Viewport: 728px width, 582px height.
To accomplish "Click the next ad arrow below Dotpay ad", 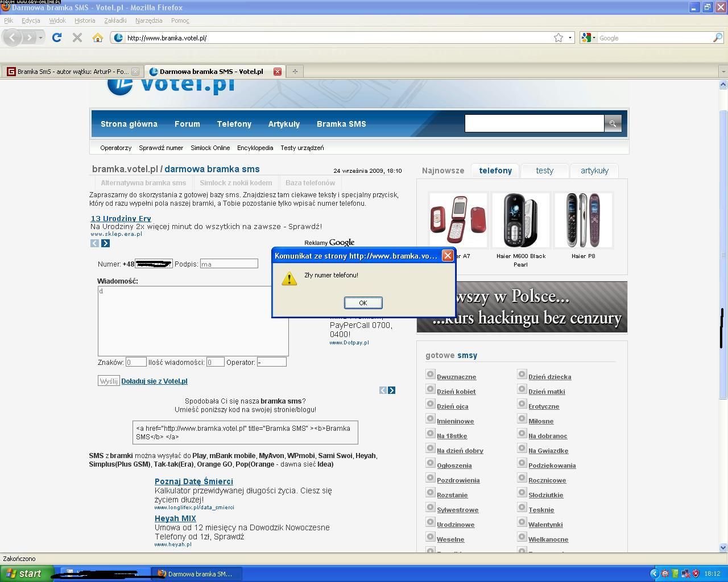I will click(391, 390).
